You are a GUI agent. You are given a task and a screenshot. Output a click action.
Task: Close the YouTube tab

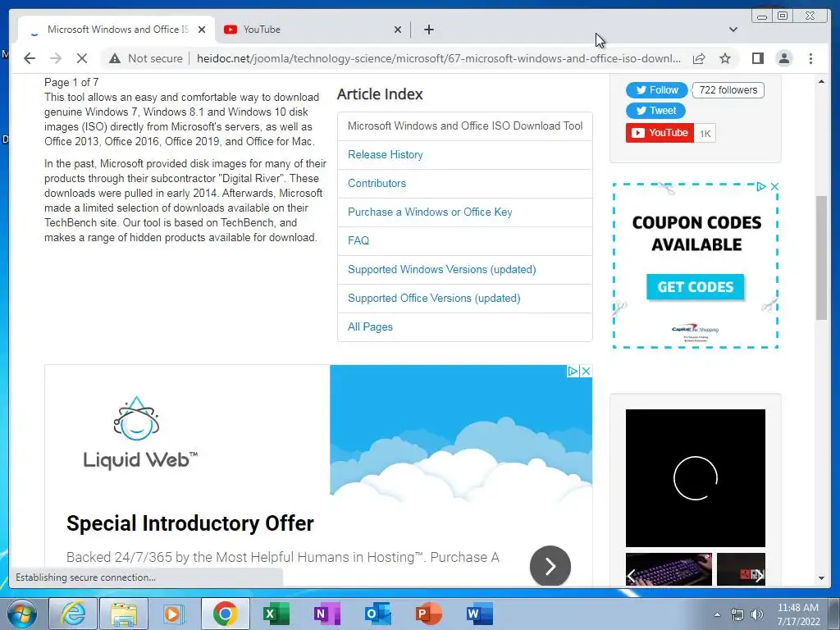(398, 30)
